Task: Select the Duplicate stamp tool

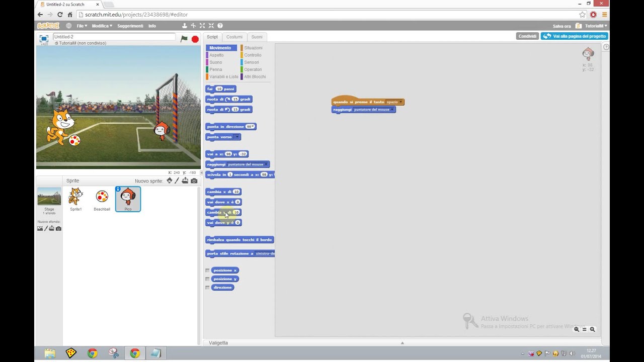Action: click(185, 26)
